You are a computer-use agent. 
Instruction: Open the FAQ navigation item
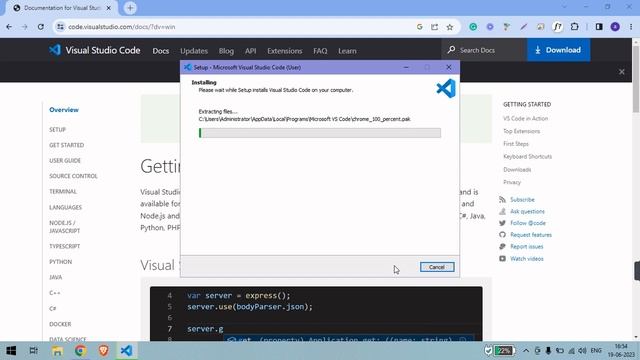point(320,51)
